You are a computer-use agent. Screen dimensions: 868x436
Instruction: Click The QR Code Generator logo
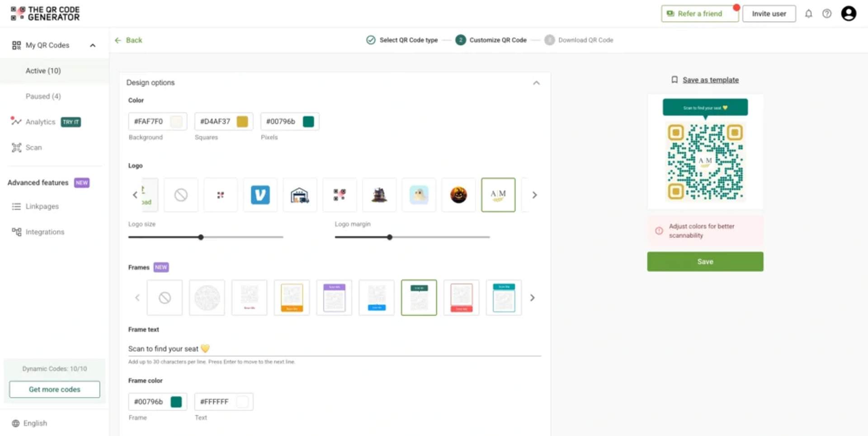click(45, 14)
